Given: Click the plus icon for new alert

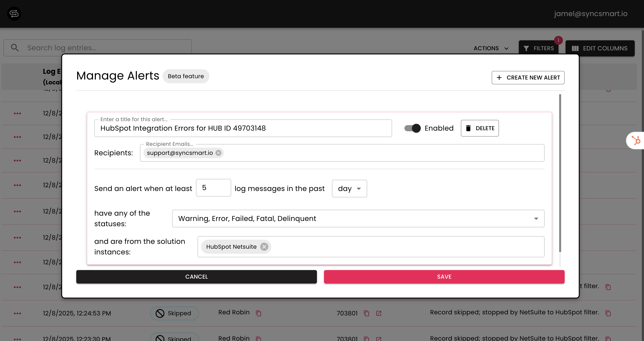Looking at the screenshot, I should tap(499, 78).
